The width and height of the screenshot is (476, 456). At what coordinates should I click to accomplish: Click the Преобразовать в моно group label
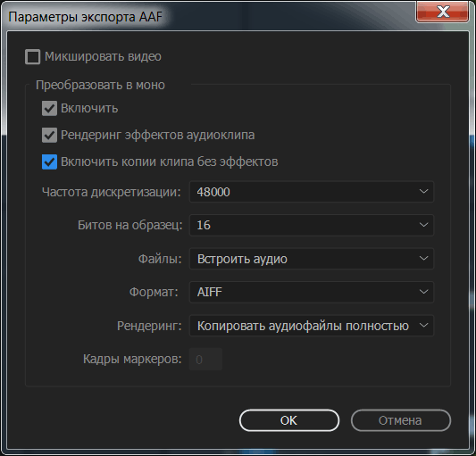point(100,85)
